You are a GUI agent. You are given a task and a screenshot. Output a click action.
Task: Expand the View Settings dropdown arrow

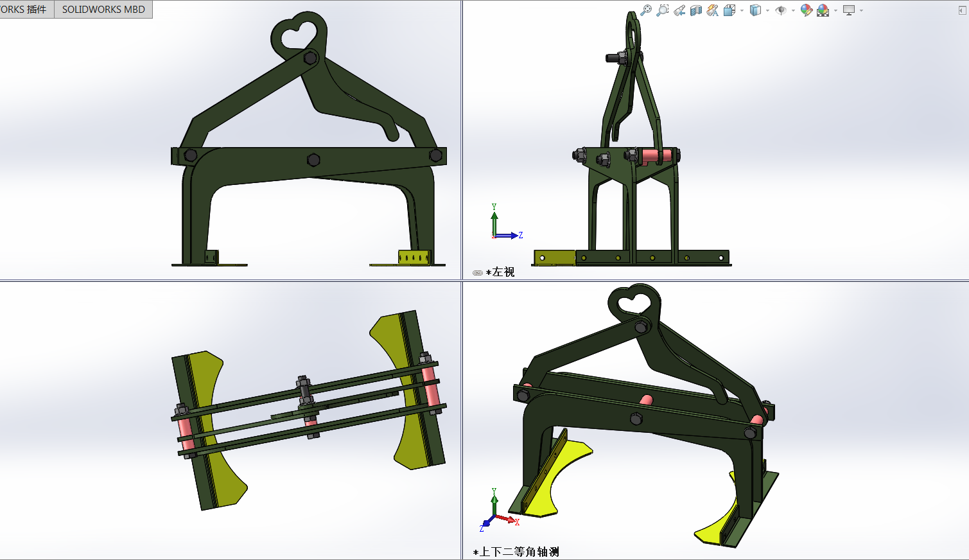point(861,10)
